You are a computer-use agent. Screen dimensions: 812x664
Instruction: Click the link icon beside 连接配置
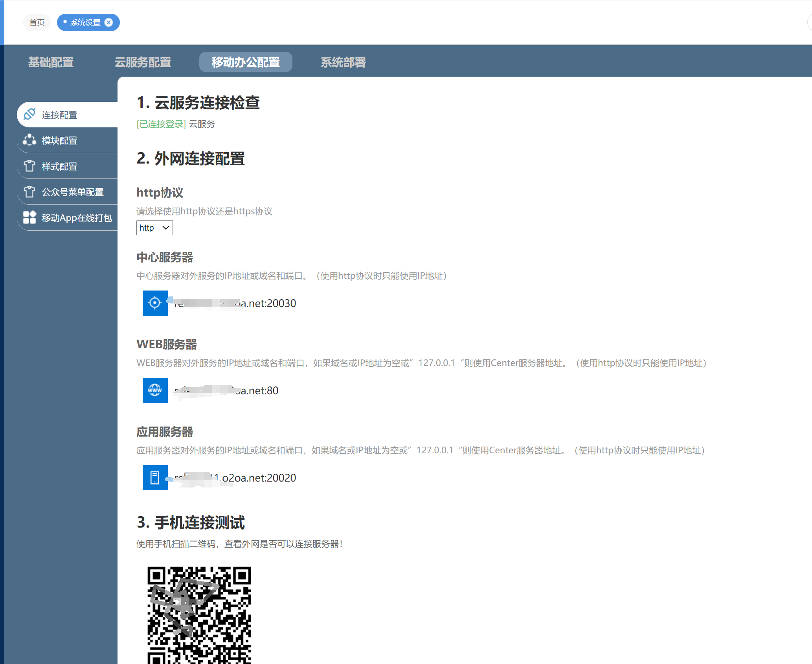(29, 114)
